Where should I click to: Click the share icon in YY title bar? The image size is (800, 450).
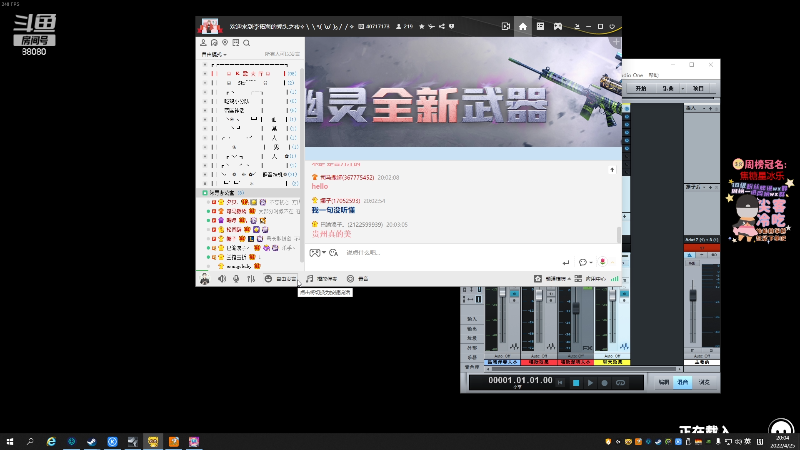click(x=442, y=27)
